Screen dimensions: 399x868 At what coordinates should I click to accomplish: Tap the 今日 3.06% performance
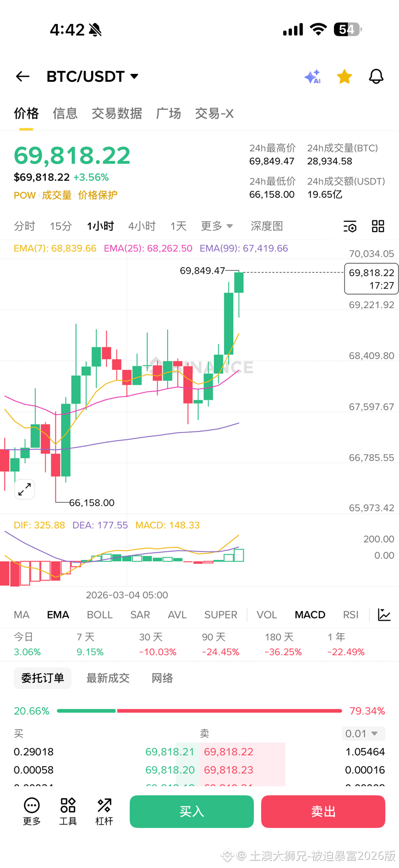coord(27,645)
